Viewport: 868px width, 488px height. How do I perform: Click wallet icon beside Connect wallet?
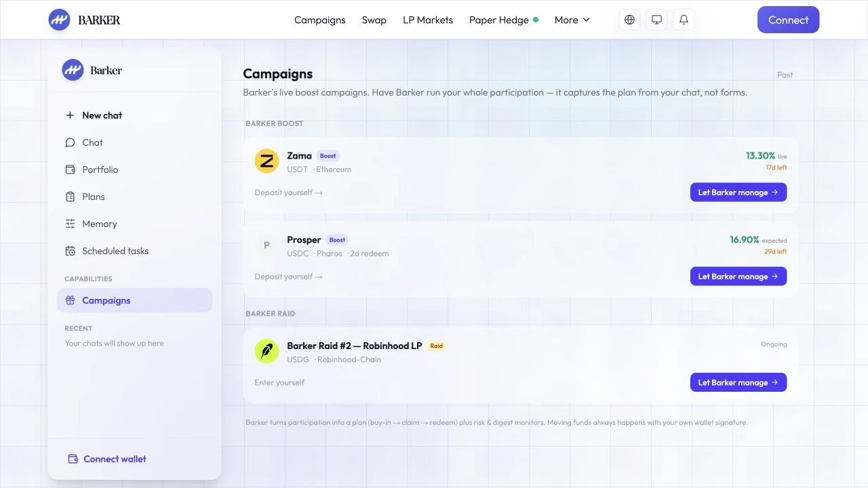tap(73, 459)
